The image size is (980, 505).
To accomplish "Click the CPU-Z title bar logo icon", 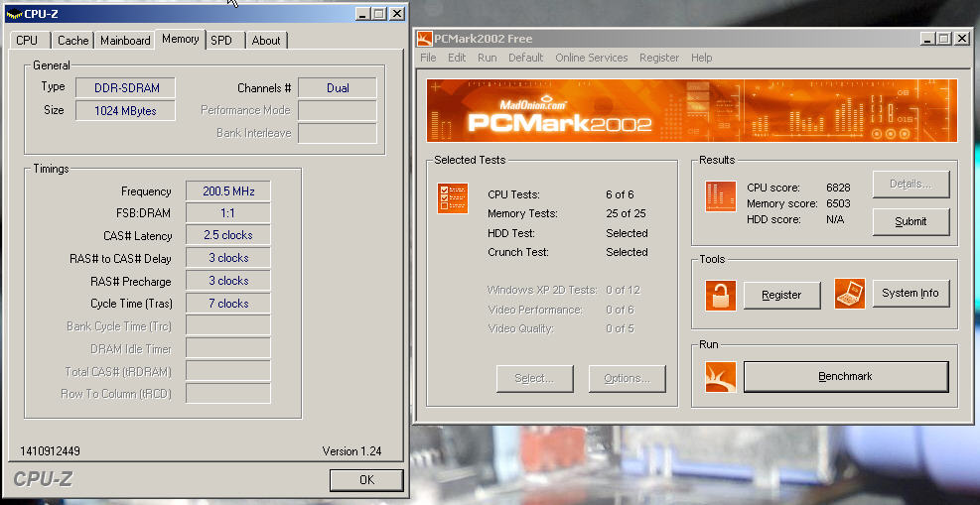I will [x=14, y=13].
